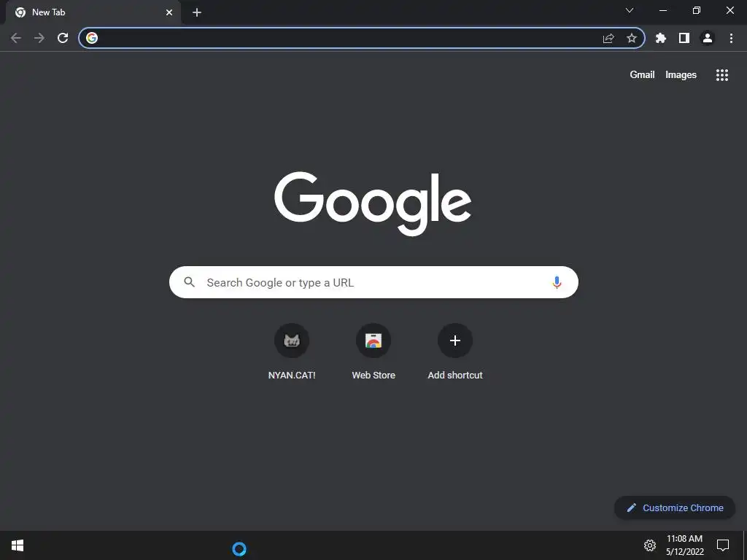Select the New Tab tab
This screenshot has width=747, height=560.
point(93,12)
